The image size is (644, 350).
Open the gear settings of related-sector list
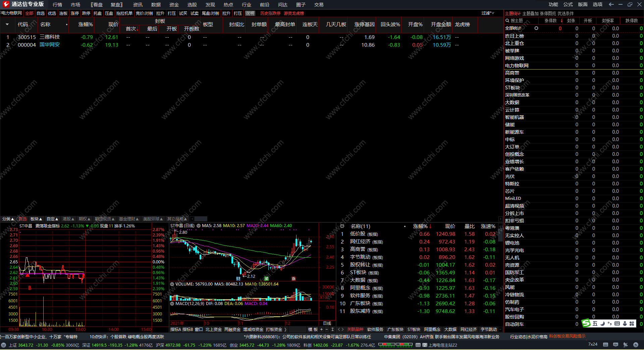pyautogui.click(x=342, y=226)
